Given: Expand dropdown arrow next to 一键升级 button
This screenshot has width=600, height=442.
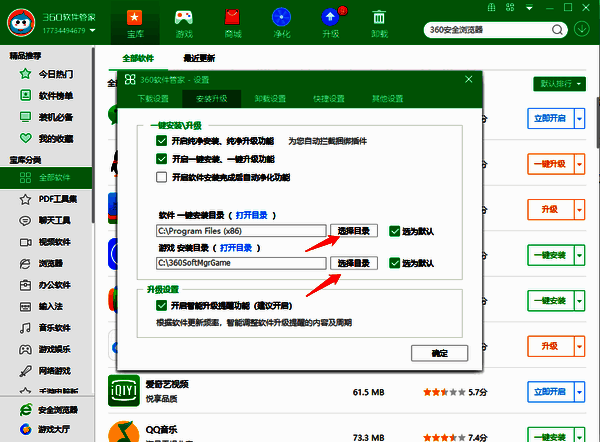Looking at the screenshot, I should pos(579,164).
